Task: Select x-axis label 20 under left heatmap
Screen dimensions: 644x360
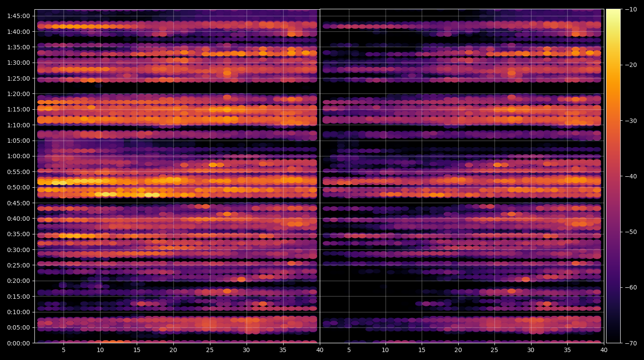Action: click(173, 350)
